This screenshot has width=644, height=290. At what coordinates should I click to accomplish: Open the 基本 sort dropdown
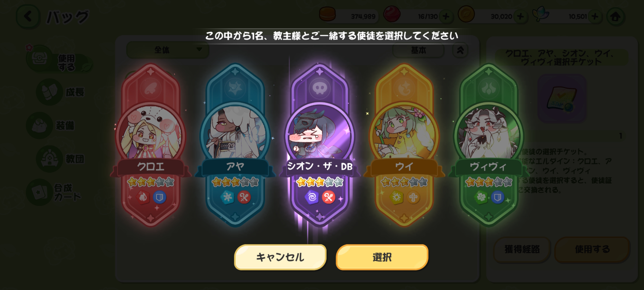pos(418,50)
